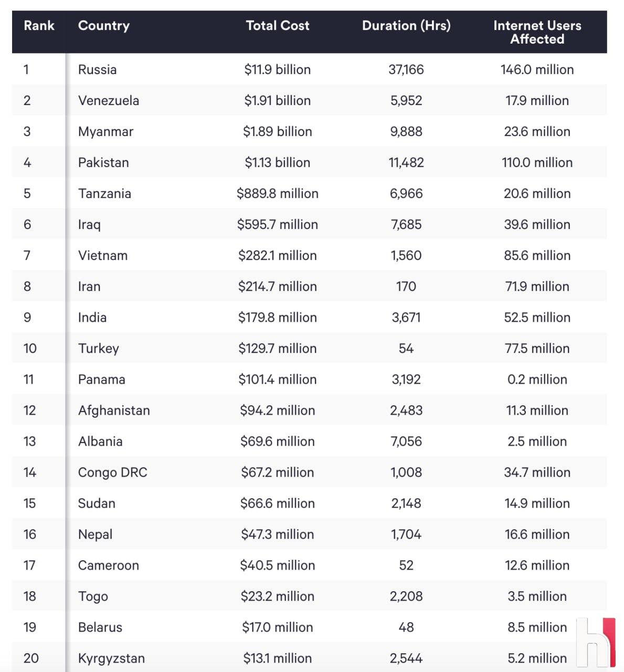This screenshot has width=624, height=672.
Task: Click Myanmar's $1.89 billion cost
Action: (x=278, y=132)
